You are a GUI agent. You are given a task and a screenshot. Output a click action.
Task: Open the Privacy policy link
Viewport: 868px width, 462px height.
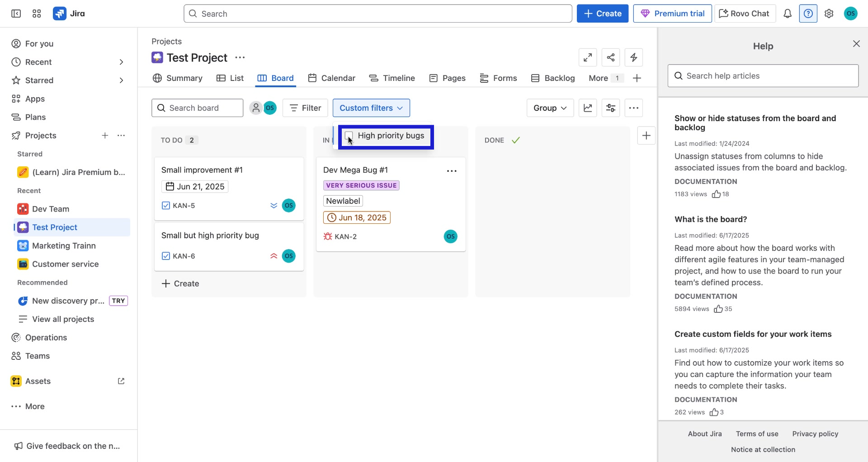pyautogui.click(x=815, y=434)
